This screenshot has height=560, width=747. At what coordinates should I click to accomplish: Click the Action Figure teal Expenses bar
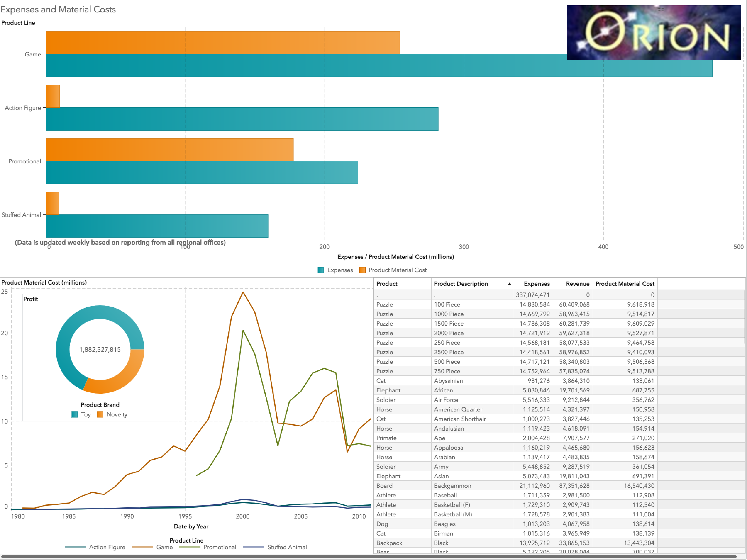point(242,119)
